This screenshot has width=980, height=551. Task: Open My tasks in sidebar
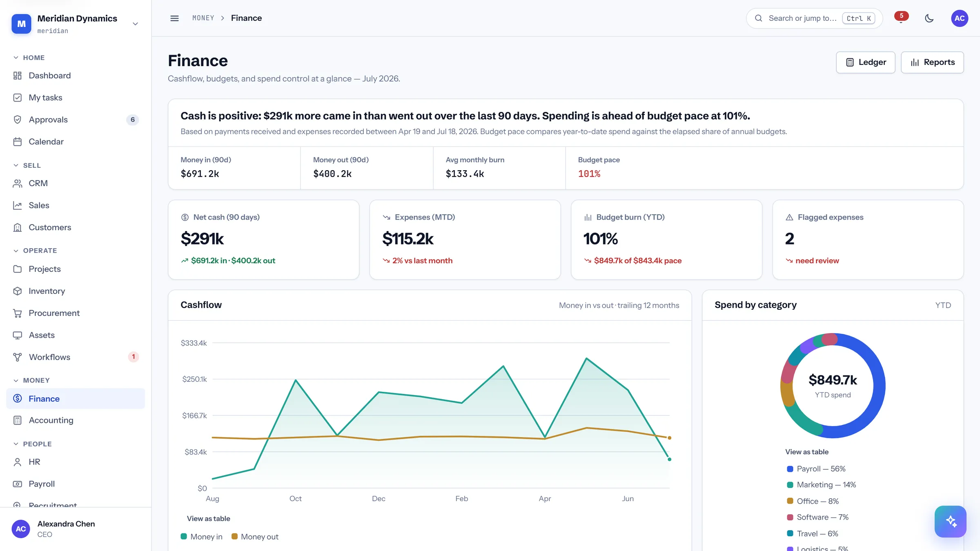[x=76, y=98]
